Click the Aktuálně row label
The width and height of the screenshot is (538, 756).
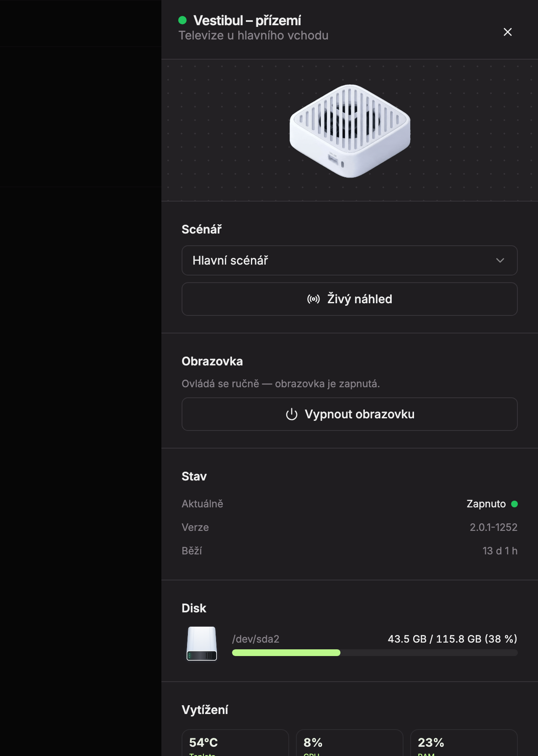tap(202, 504)
